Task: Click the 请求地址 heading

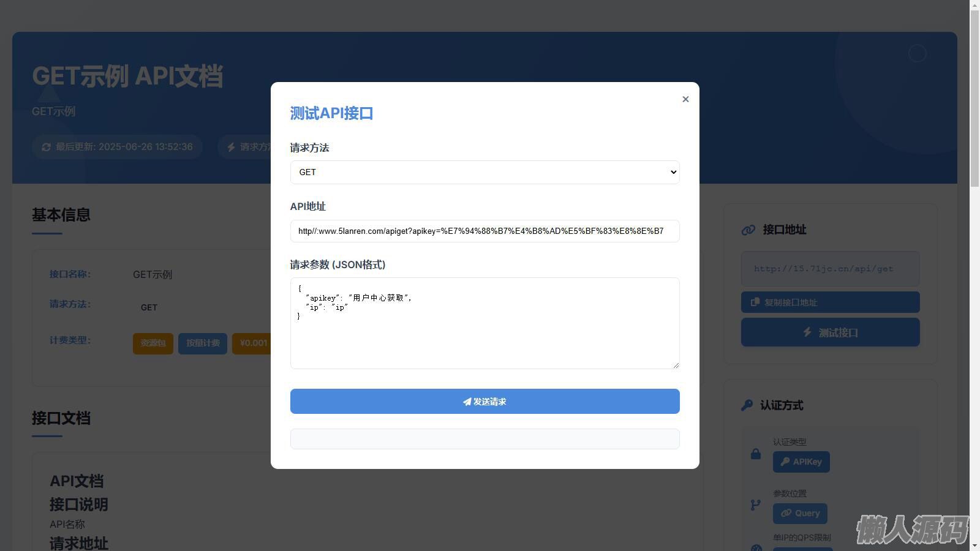Action: (79, 543)
